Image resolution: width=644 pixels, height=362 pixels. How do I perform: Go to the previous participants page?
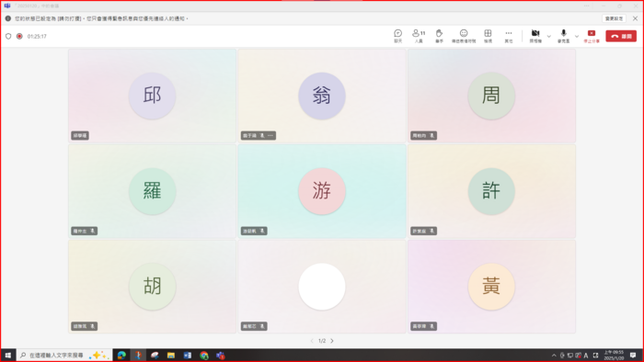[312, 341]
